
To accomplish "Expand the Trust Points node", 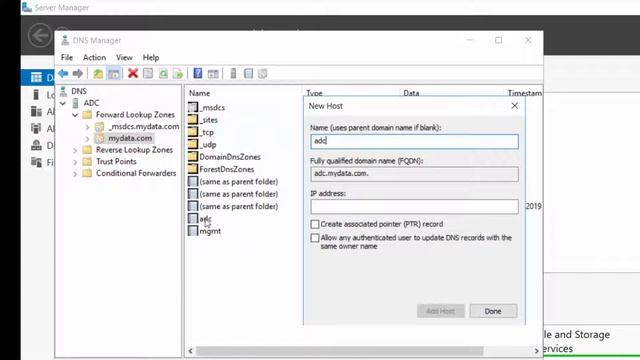I will tap(75, 162).
